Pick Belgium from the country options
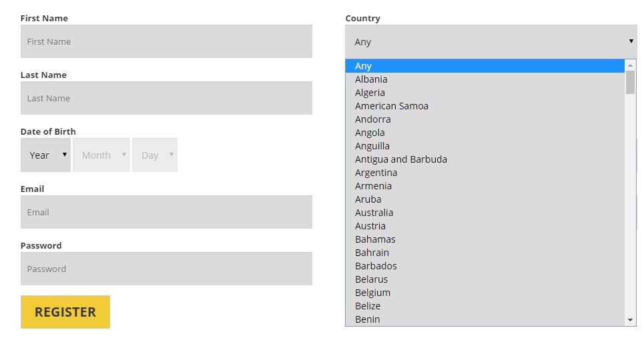 [x=372, y=293]
